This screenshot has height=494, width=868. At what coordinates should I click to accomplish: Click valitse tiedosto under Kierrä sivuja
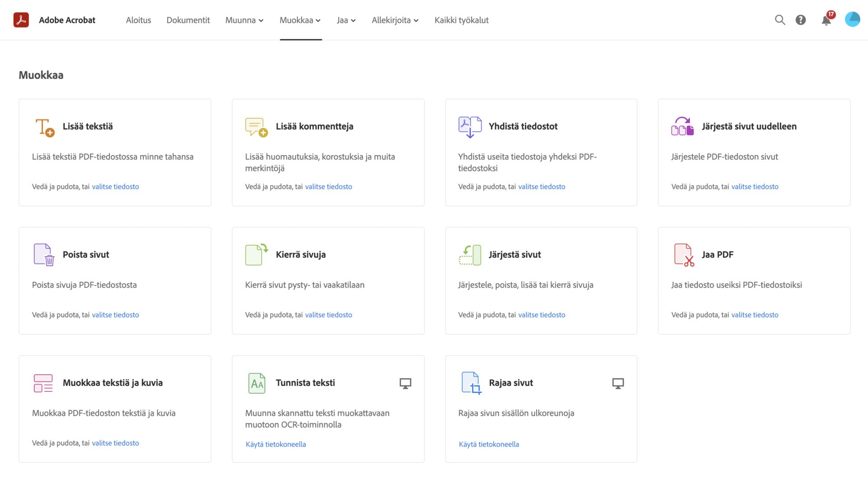[329, 315]
